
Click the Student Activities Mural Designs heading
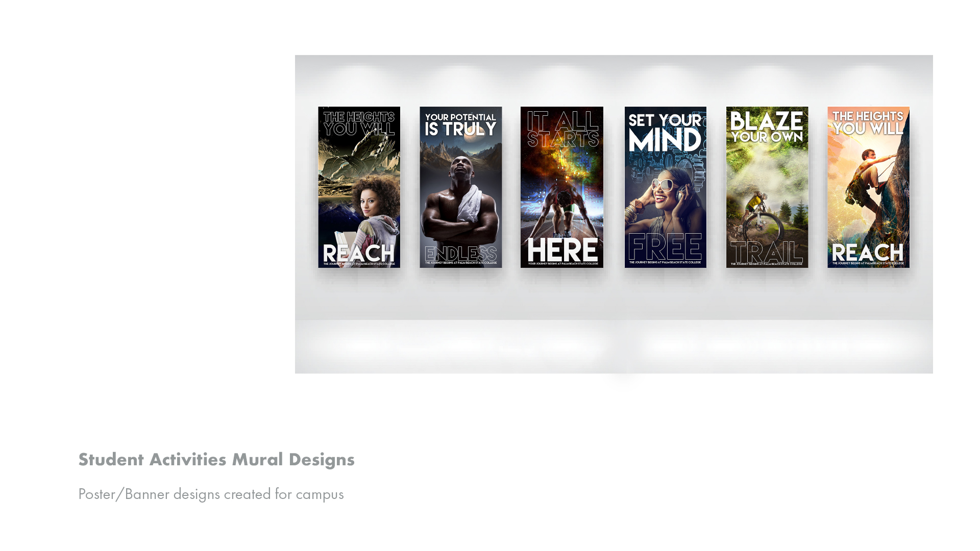(216, 459)
